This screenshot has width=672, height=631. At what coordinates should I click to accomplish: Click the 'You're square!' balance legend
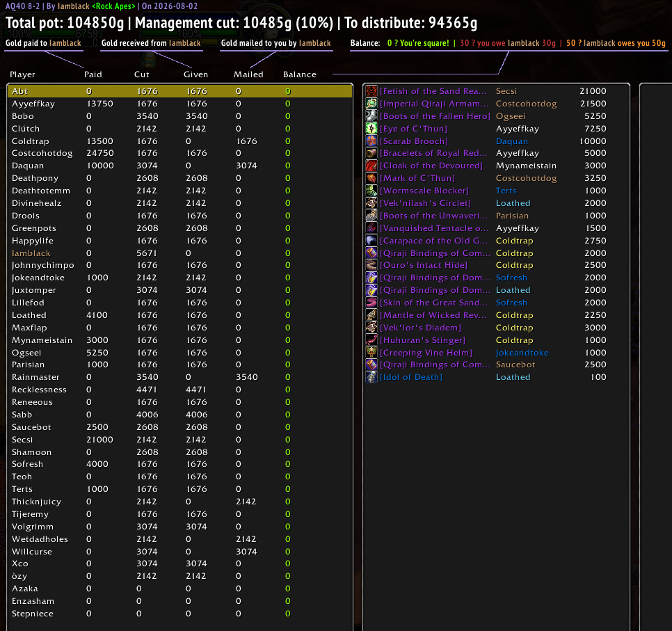click(418, 43)
